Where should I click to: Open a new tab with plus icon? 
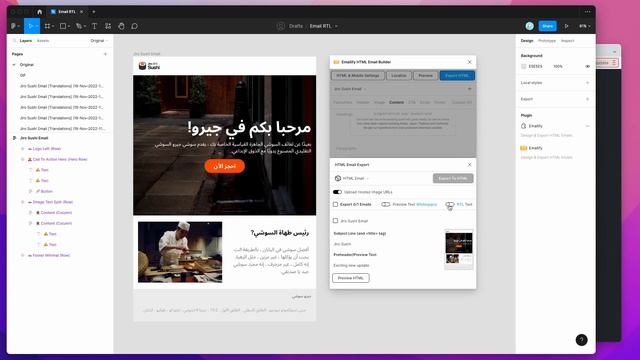tap(93, 12)
